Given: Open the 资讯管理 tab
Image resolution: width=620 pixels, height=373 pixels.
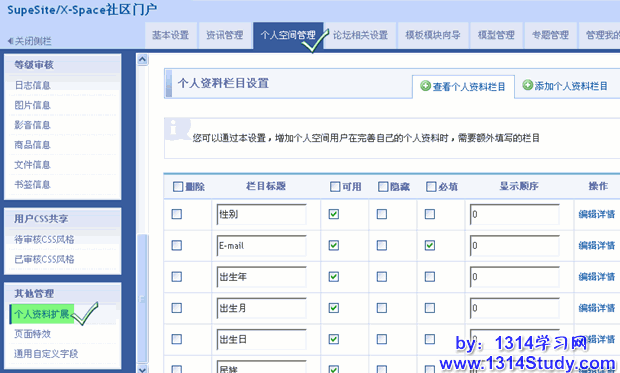Looking at the screenshot, I should pos(225,35).
